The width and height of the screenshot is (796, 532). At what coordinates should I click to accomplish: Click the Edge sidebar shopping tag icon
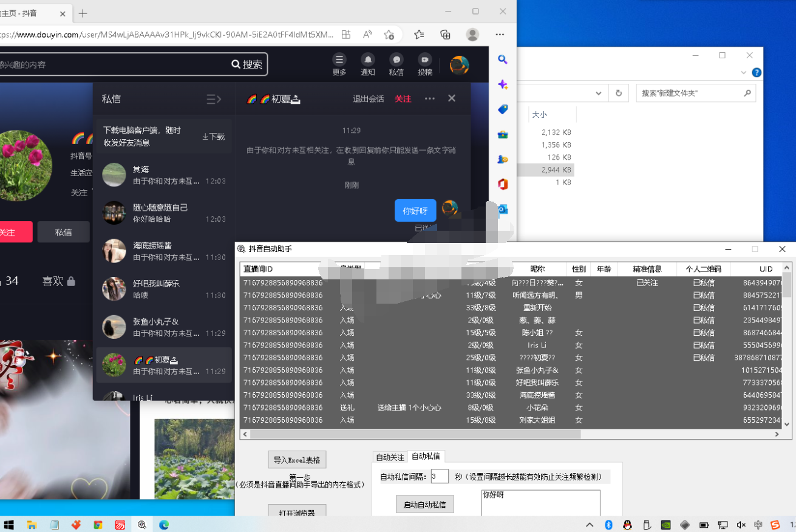(x=503, y=109)
